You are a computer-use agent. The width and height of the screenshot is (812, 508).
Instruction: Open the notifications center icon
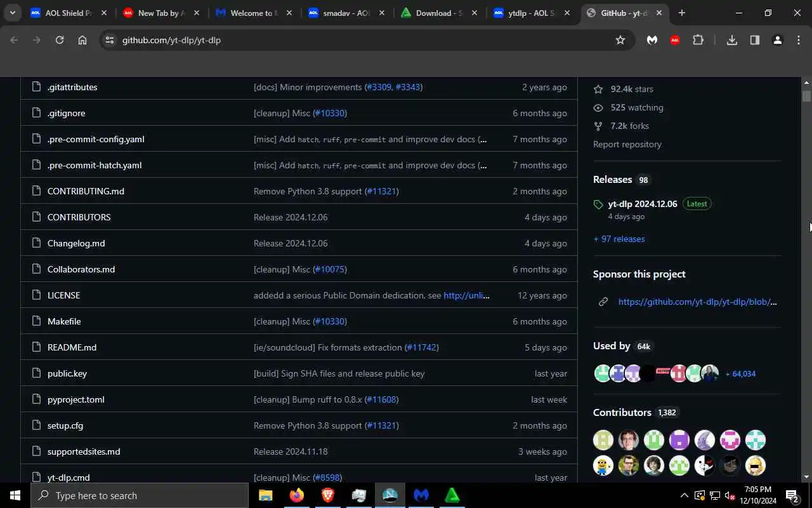[792, 495]
